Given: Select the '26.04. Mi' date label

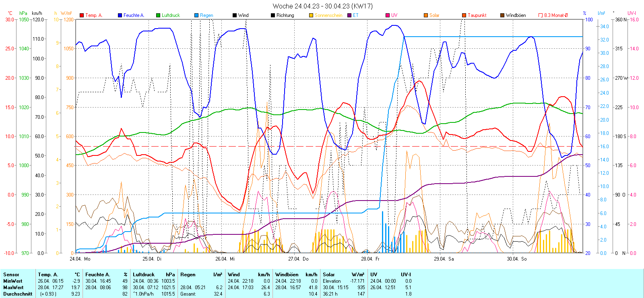Looking at the screenshot, I should 225,259.
